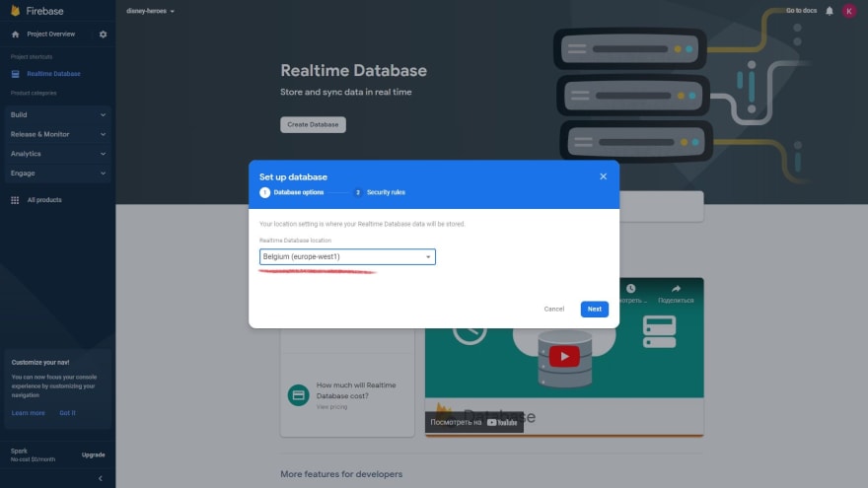Open the disney-heroes project selector

pyautogui.click(x=150, y=11)
